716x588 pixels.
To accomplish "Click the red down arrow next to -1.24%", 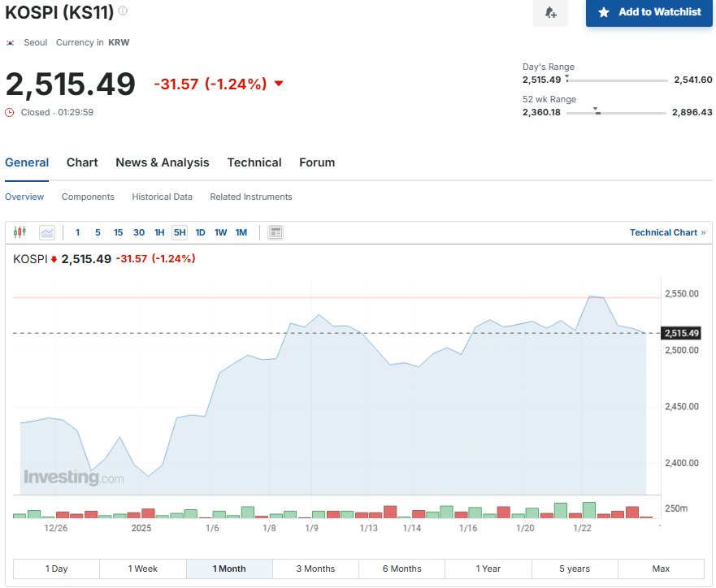I will tap(279, 84).
